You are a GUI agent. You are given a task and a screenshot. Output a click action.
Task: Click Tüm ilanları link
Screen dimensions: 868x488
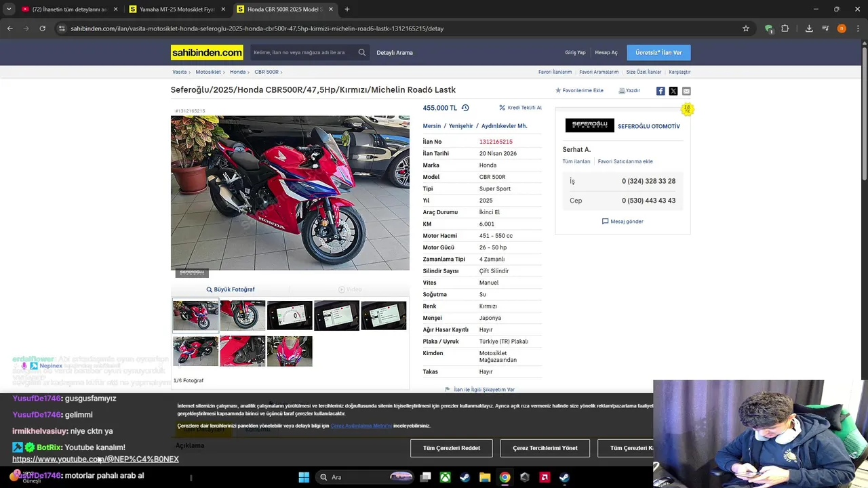[x=576, y=161]
